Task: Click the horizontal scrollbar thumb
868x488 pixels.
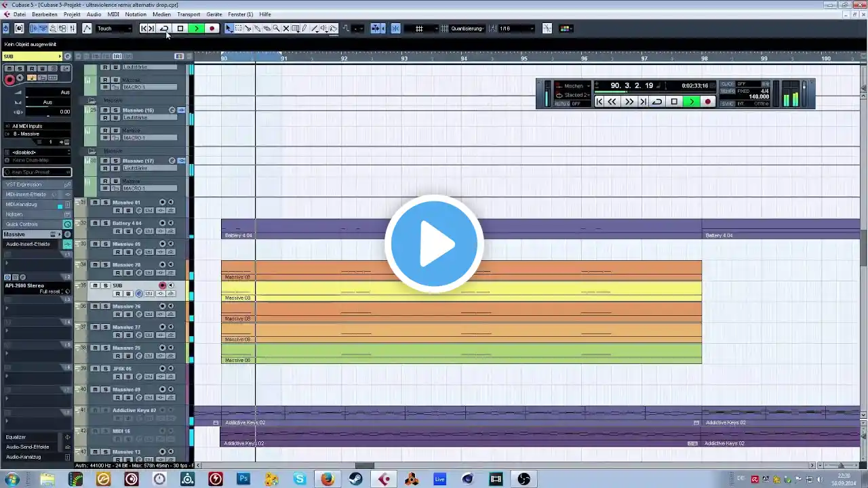Action: [365, 466]
